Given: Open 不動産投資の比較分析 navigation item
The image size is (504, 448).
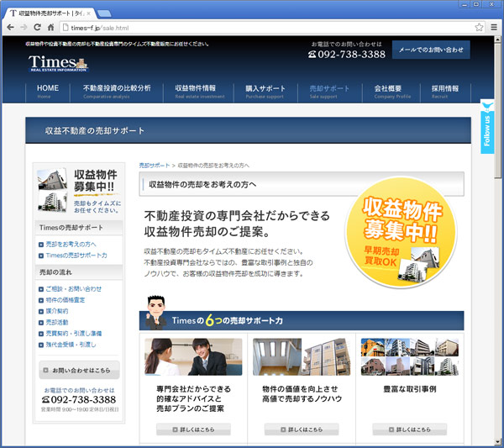Looking at the screenshot, I should pyautogui.click(x=117, y=92).
